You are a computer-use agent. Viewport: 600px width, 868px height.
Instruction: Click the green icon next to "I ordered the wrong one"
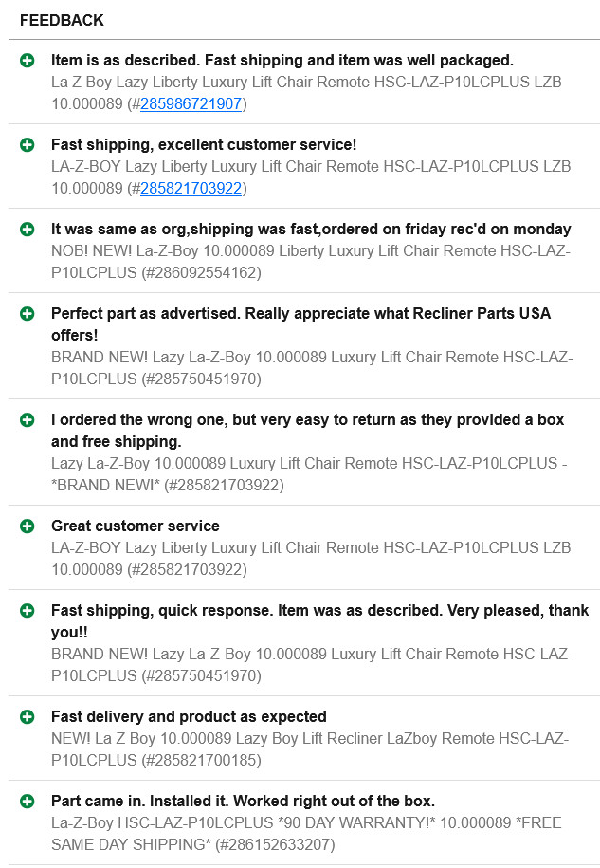tap(27, 419)
